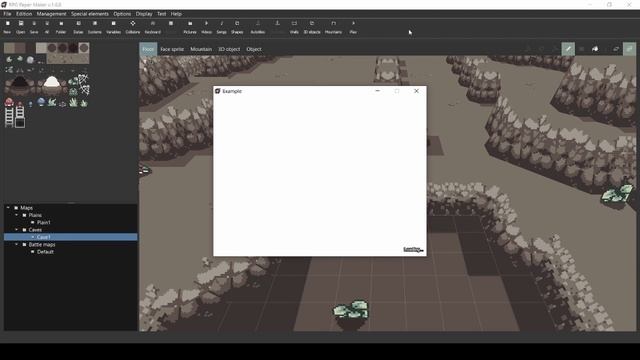Viewport: 640px width, 360px height.
Task: Open the Options menu
Action: tap(122, 14)
